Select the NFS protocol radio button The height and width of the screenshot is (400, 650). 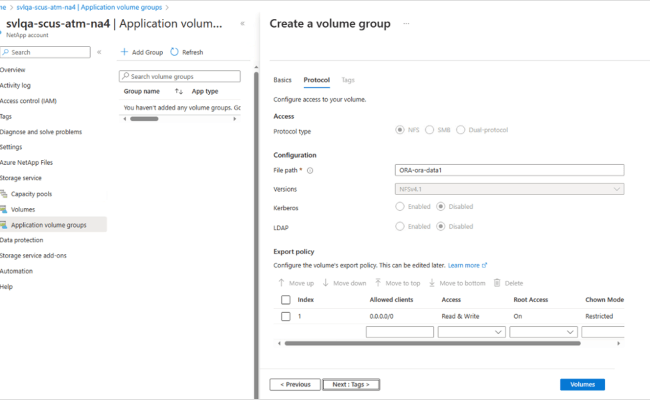[x=400, y=130]
